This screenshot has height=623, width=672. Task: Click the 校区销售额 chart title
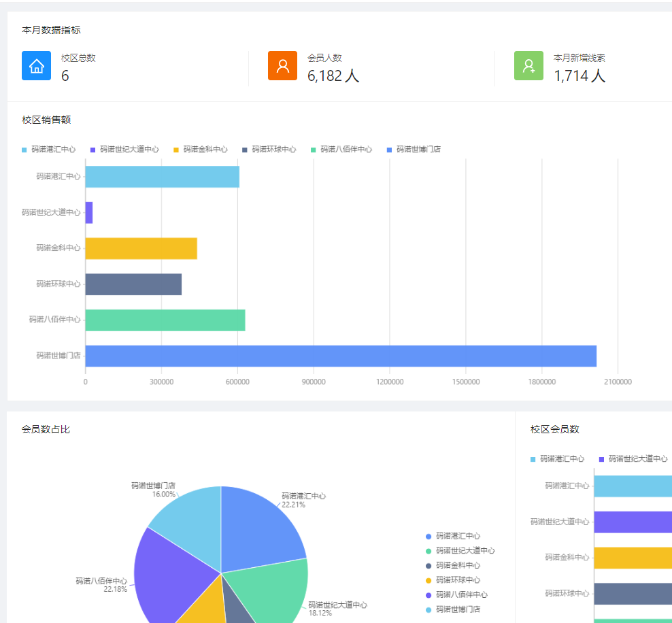click(x=46, y=120)
